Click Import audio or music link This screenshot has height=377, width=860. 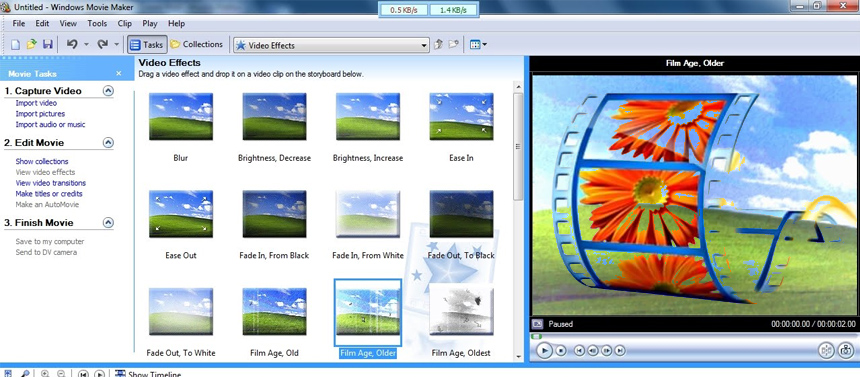coord(50,125)
